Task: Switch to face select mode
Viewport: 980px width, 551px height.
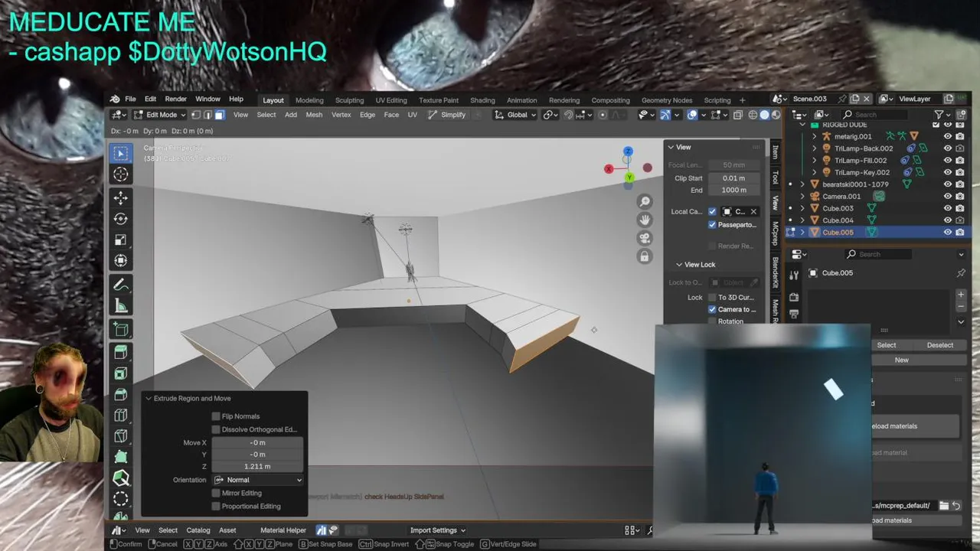Action: [220, 115]
